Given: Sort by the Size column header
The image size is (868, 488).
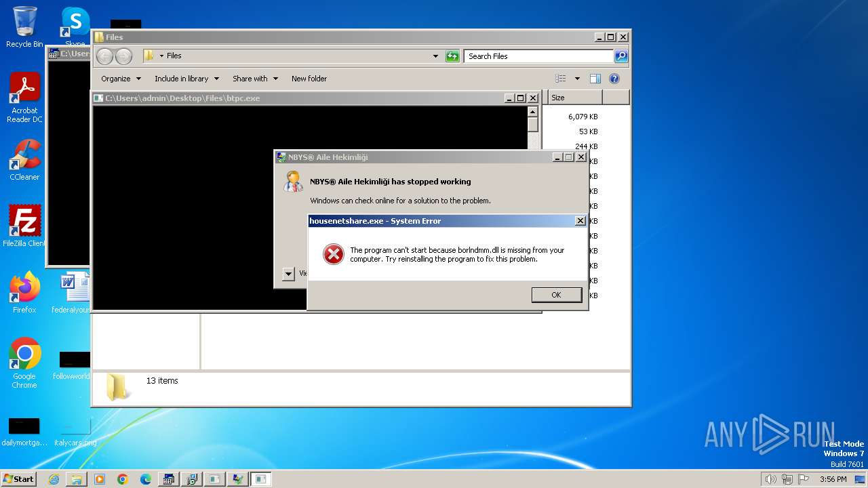Looking at the screenshot, I should (574, 98).
